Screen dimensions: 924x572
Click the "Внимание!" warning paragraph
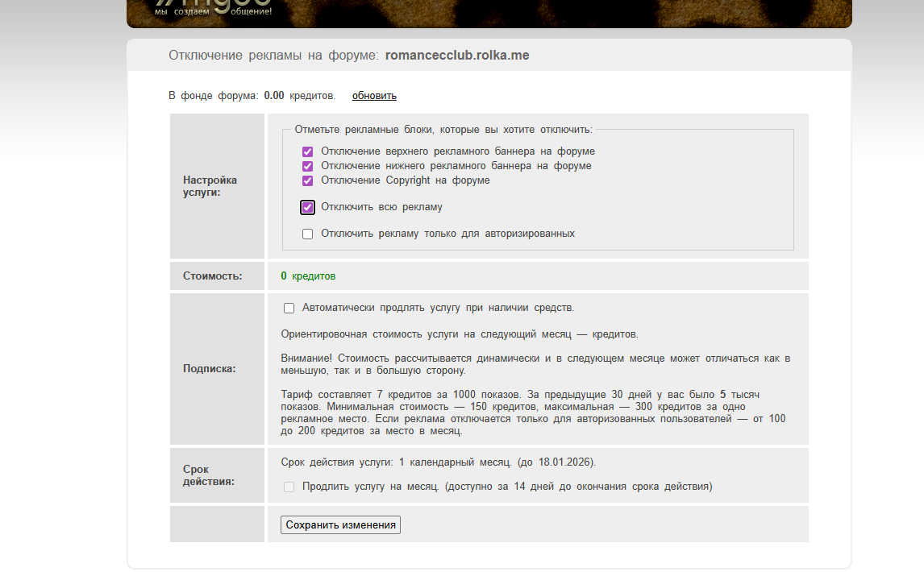[535, 364]
